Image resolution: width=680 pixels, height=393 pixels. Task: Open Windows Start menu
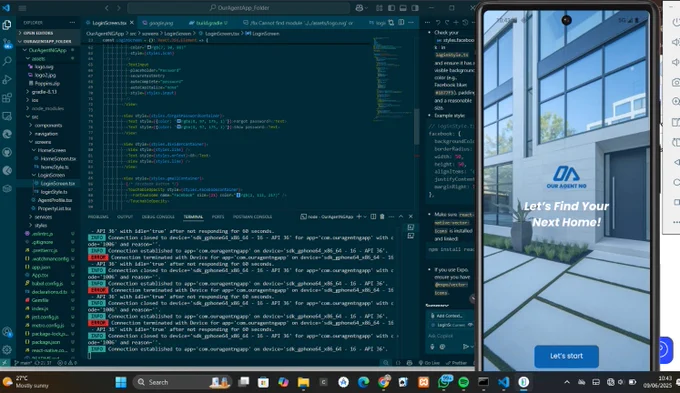[121, 382]
